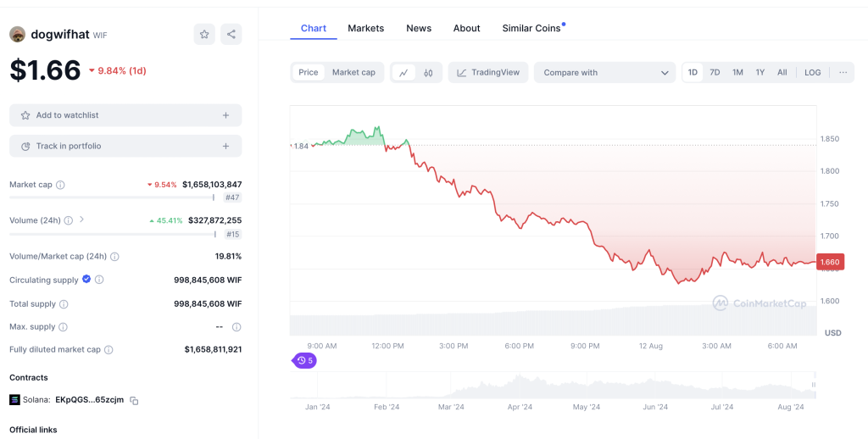Click the Official links heading
The image size is (868, 439).
pos(33,430)
